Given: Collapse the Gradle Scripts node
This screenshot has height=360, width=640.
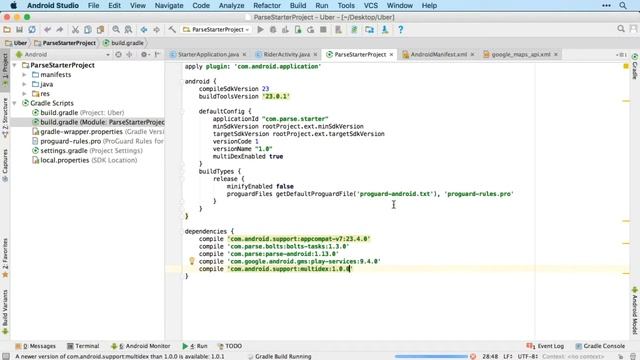Looking at the screenshot, I should (15, 103).
